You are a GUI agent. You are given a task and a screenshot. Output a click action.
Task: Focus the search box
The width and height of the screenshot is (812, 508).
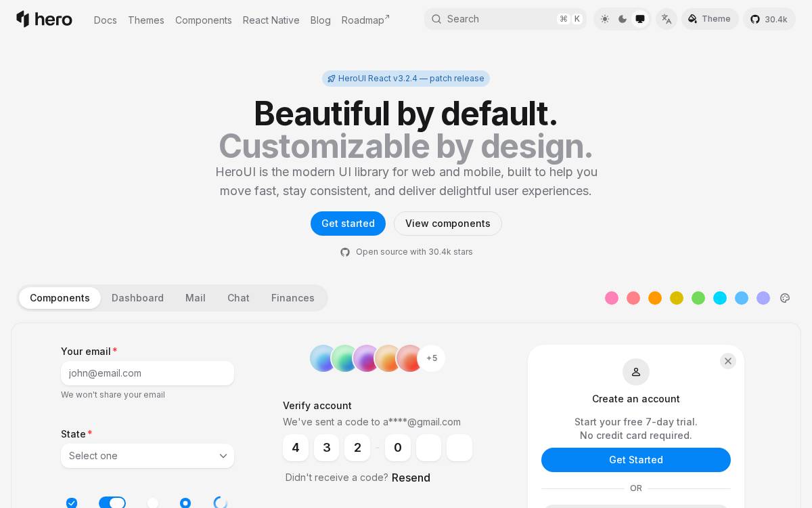click(x=505, y=19)
